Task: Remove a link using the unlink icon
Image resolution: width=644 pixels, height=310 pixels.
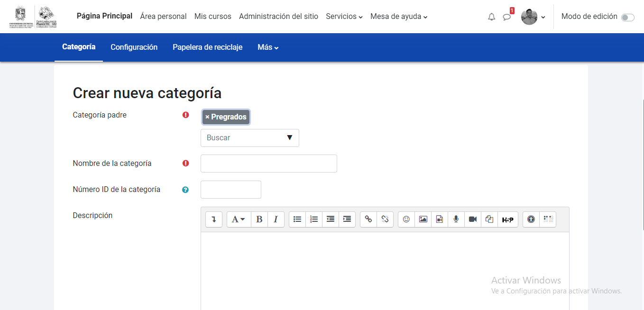Action: point(385,219)
